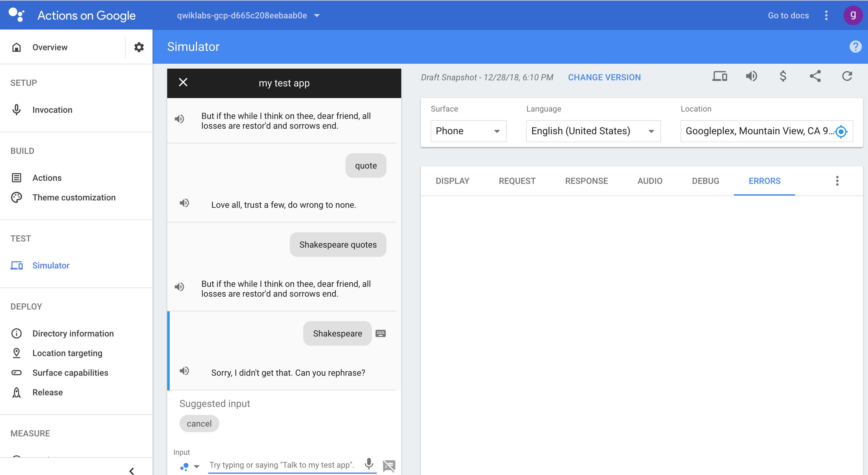
Task: Click CHANGE VERSION link
Action: tap(604, 77)
